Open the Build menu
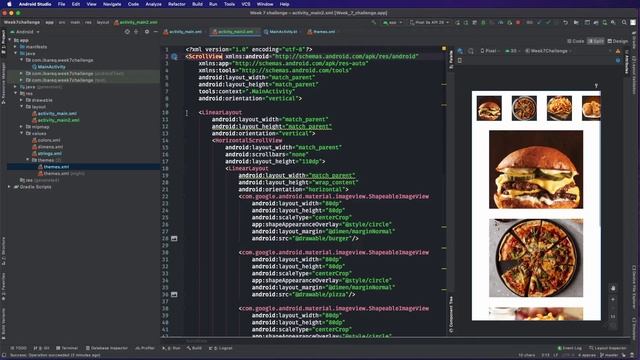 click(x=198, y=4)
